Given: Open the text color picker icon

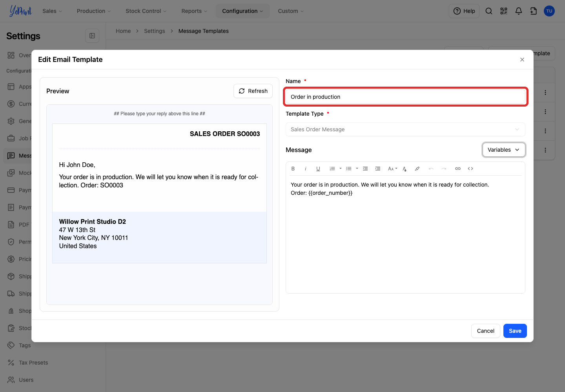Looking at the screenshot, I should (x=405, y=169).
